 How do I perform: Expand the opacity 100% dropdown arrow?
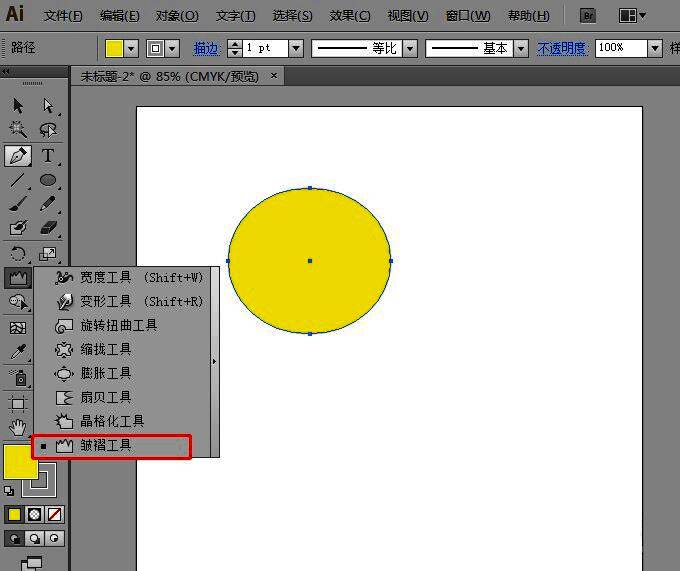click(x=655, y=48)
